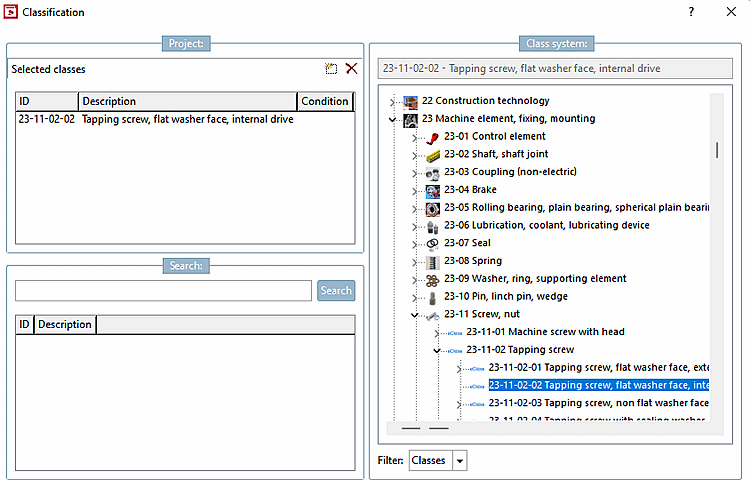Select 23-03 Coupling (non-electric)
This screenshot has height=480, width=750.
coord(510,172)
